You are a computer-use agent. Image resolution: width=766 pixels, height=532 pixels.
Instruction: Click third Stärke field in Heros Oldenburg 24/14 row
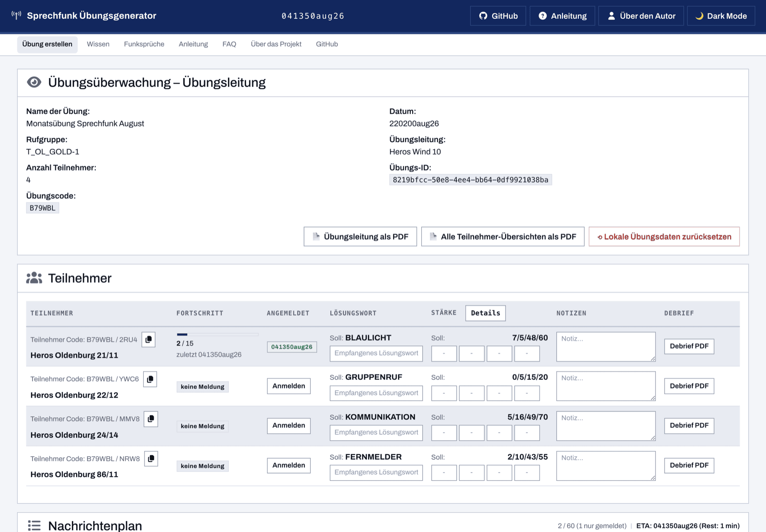tap(499, 432)
